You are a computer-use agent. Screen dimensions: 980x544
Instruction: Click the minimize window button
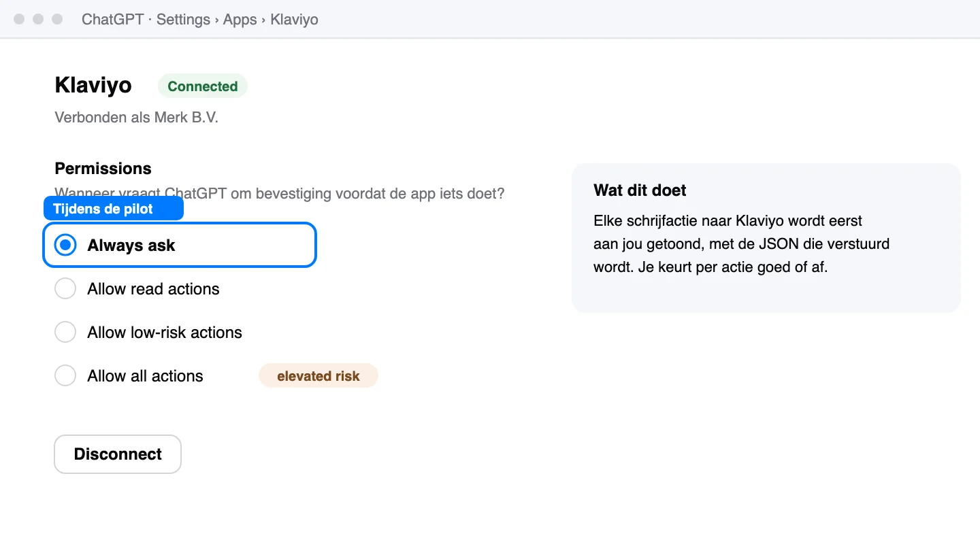click(x=38, y=19)
